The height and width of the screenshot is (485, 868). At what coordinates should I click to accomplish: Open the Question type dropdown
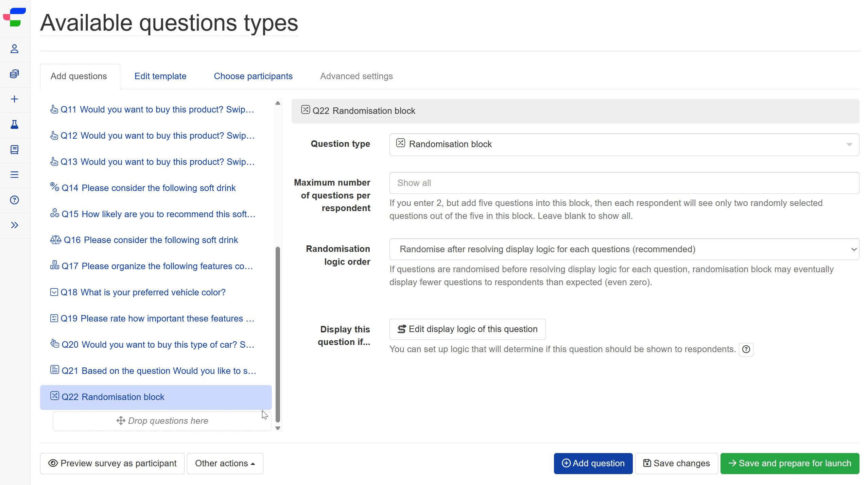tap(624, 144)
